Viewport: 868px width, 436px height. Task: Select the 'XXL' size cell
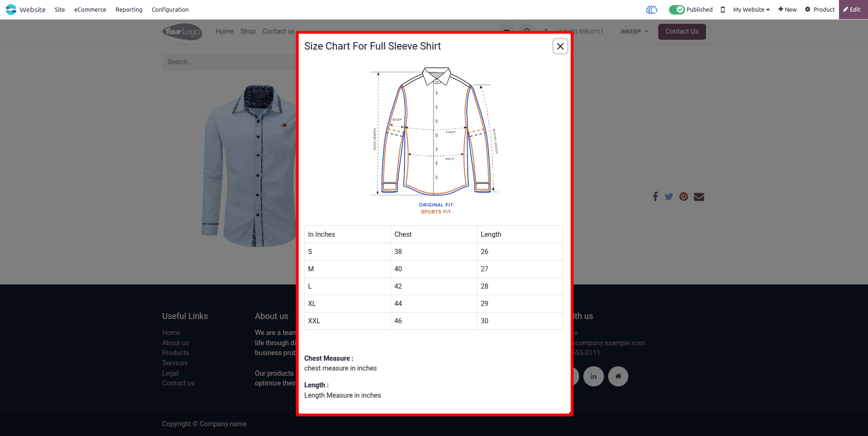point(347,321)
